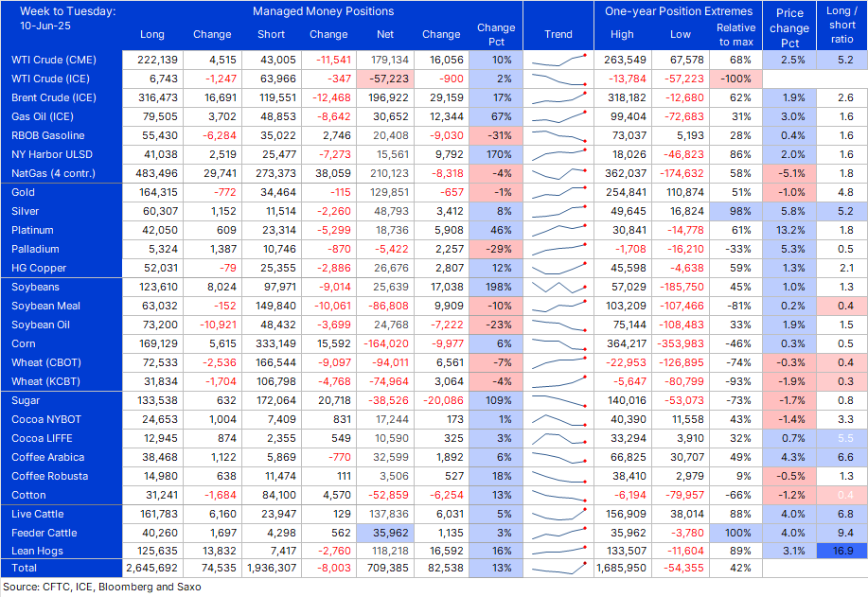Click the Platinum 13.2% price change cell

point(789,230)
